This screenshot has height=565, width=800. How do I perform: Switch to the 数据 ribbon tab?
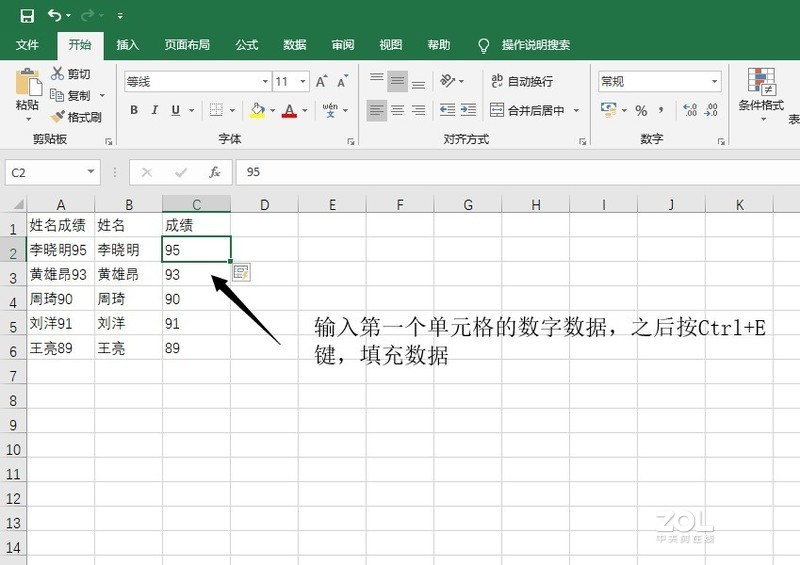coord(295,45)
